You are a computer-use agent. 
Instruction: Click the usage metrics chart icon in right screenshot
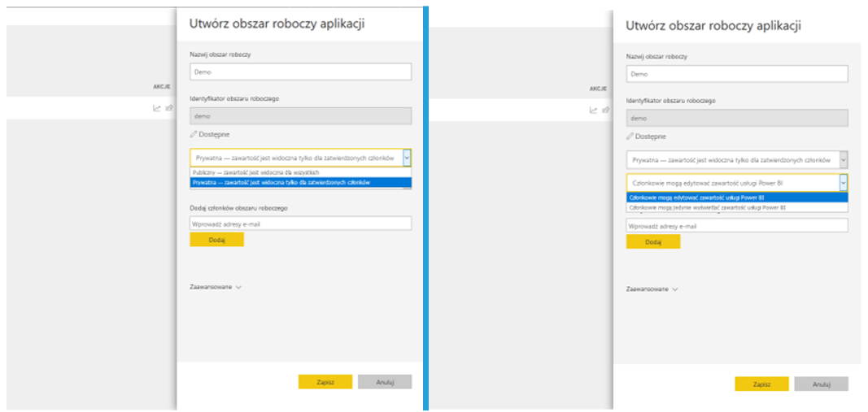593,111
